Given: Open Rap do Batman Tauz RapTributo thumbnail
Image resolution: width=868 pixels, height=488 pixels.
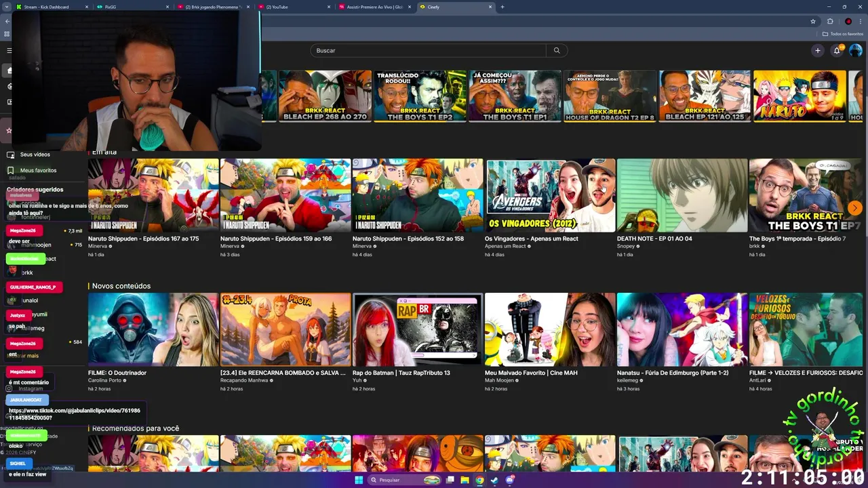Looking at the screenshot, I should (418, 329).
